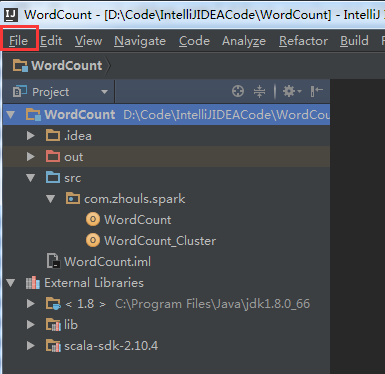Collapse the com.zhouls.spark package
The height and width of the screenshot is (374, 385).
(x=51, y=199)
